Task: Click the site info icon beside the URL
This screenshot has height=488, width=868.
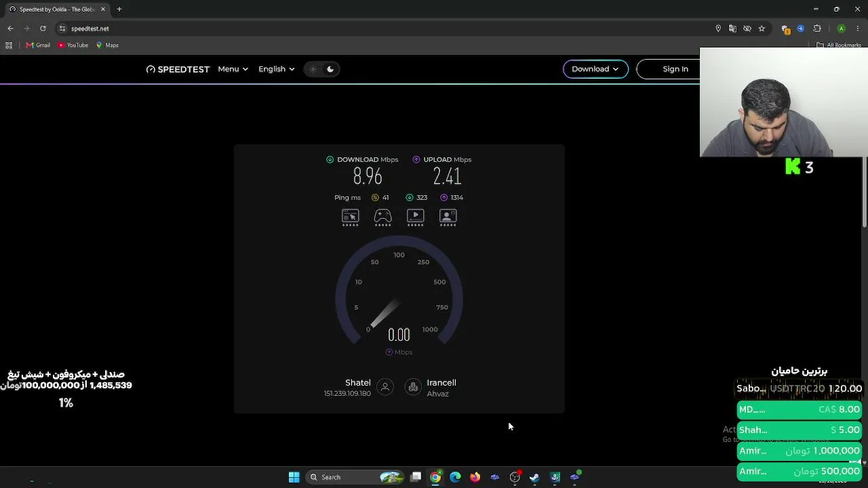Action: click(x=62, y=28)
